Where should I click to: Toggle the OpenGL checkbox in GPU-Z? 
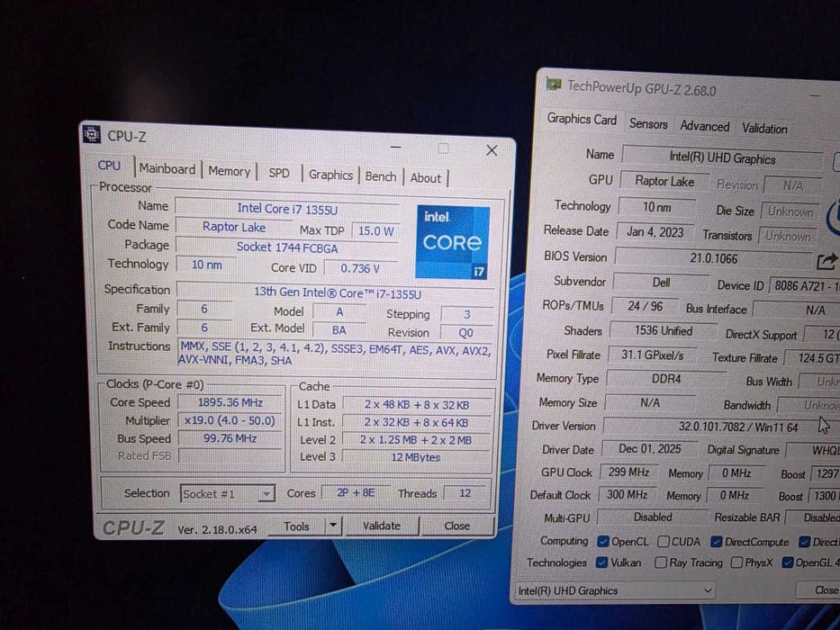point(788,562)
